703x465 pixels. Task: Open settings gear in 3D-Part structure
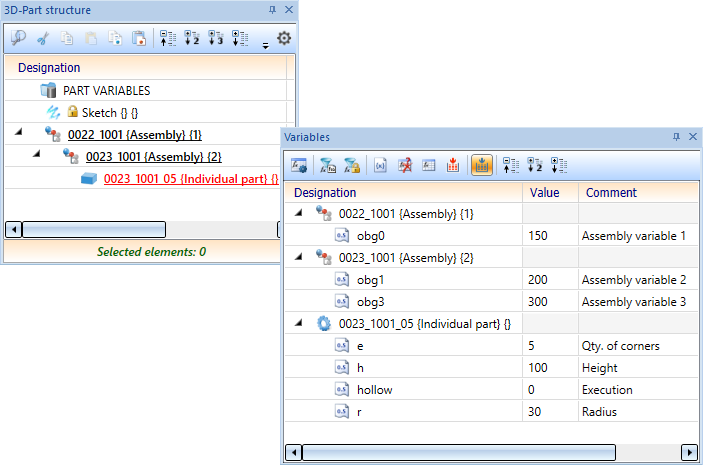[x=284, y=38]
